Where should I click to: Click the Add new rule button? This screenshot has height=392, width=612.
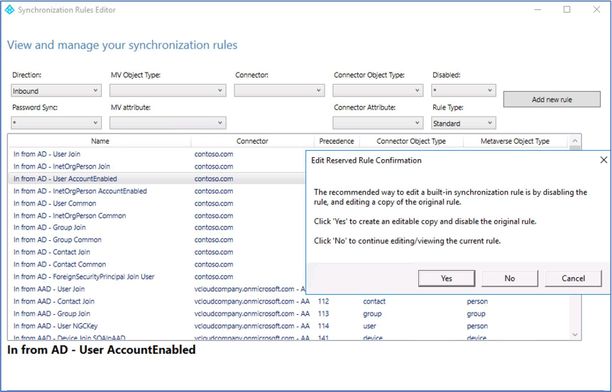(x=552, y=99)
